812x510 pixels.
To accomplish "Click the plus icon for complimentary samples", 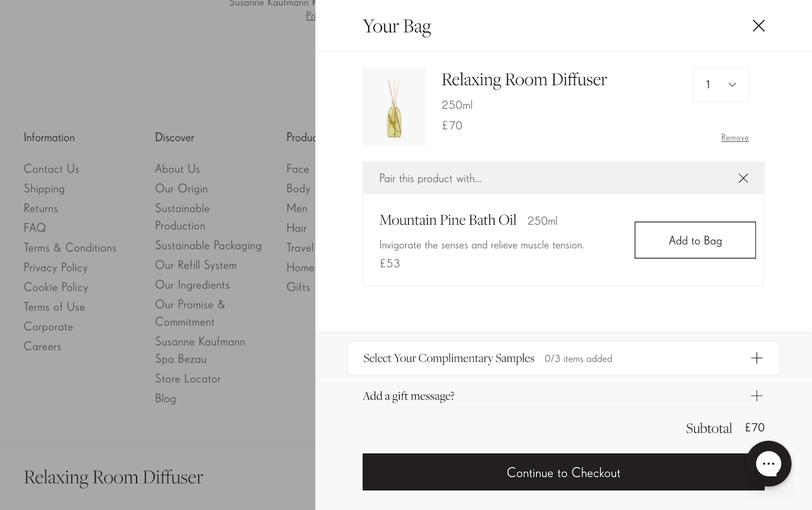I will [x=756, y=358].
